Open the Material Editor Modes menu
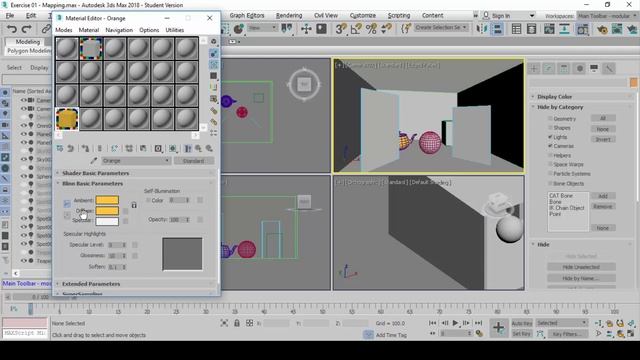The width and height of the screenshot is (640, 360). [64, 30]
